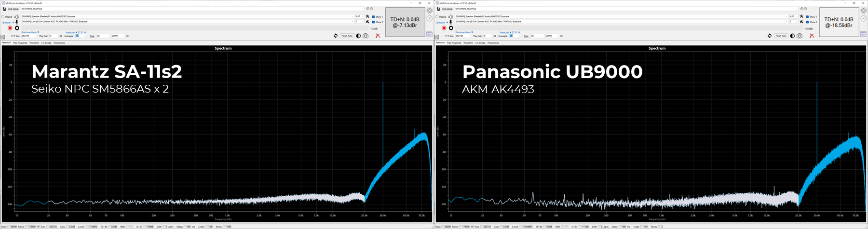Screen dimensions: 868x229
Task: Open L+R channel dropdown in Marantz window
Action: click(x=360, y=16)
